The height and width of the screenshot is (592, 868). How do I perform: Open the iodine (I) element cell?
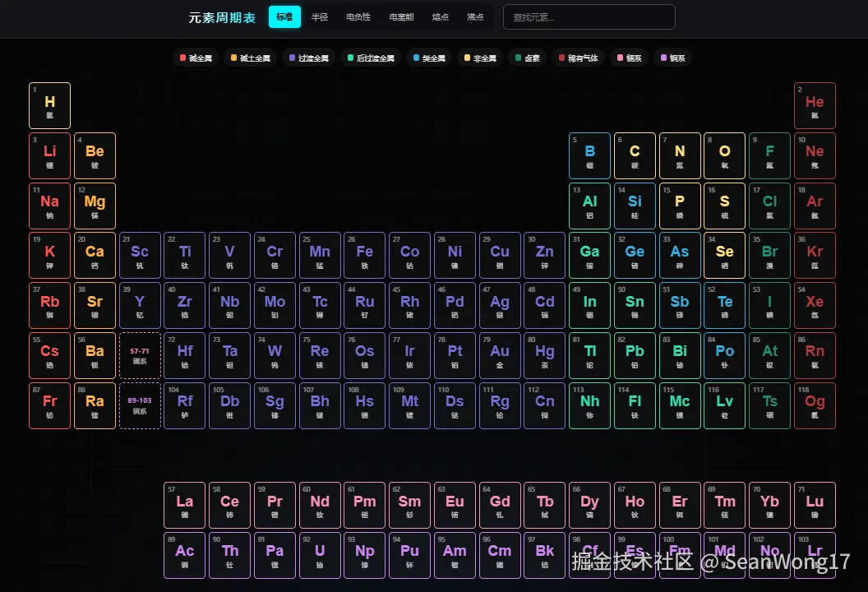click(770, 306)
